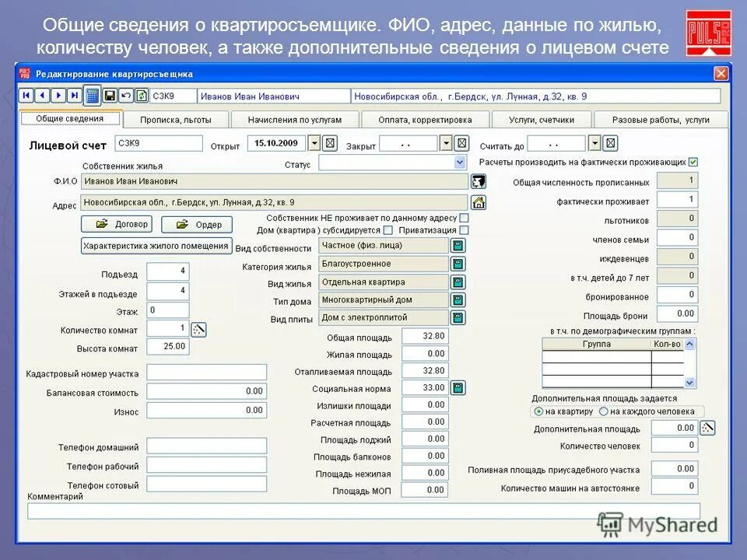The width and height of the screenshot is (747, 560).
Task: Jump to last record button
Action: (75, 95)
